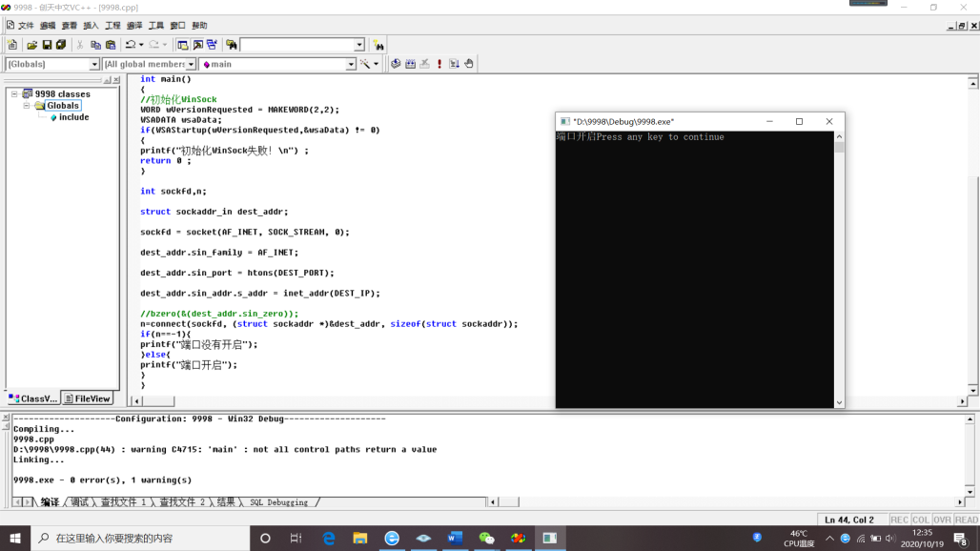
Task: Save the current file using toolbar
Action: [x=47, y=45]
